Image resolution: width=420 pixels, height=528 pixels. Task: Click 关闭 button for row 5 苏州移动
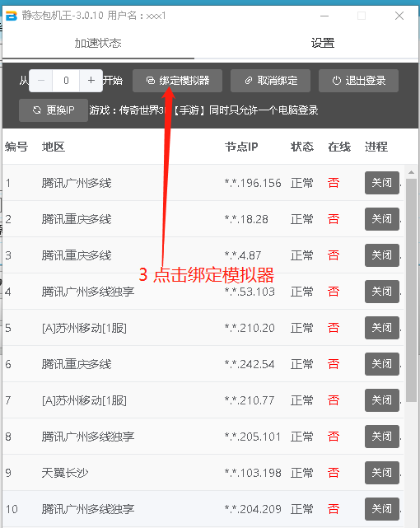pyautogui.click(x=382, y=328)
